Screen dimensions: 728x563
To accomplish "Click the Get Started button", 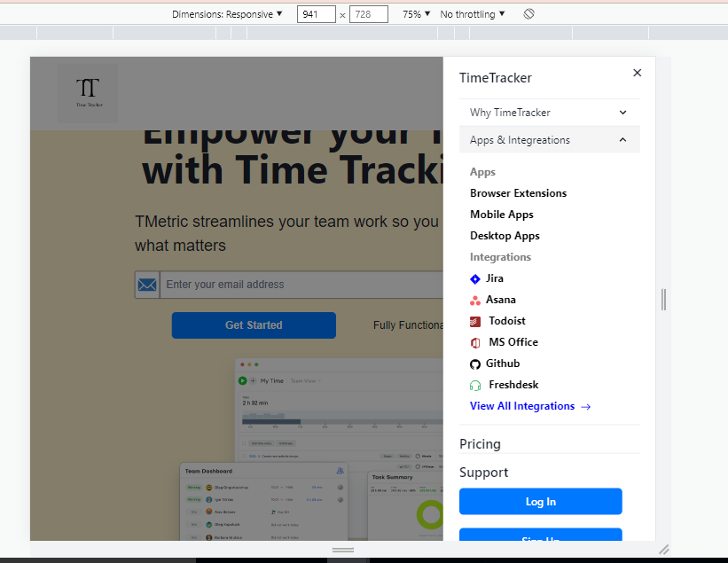I will pos(254,325).
